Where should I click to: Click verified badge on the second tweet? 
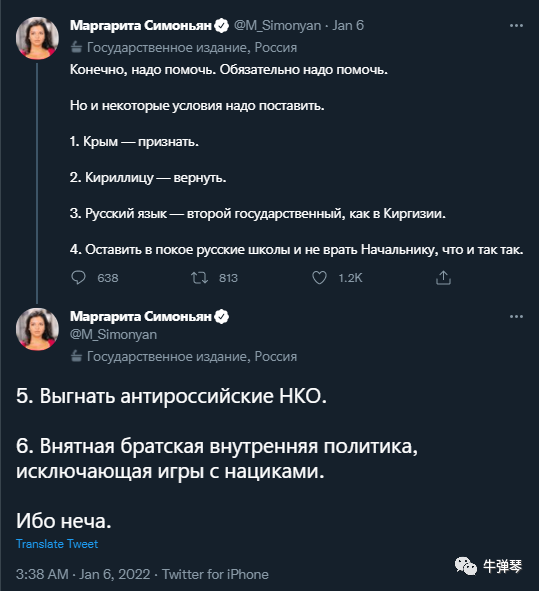point(222,317)
